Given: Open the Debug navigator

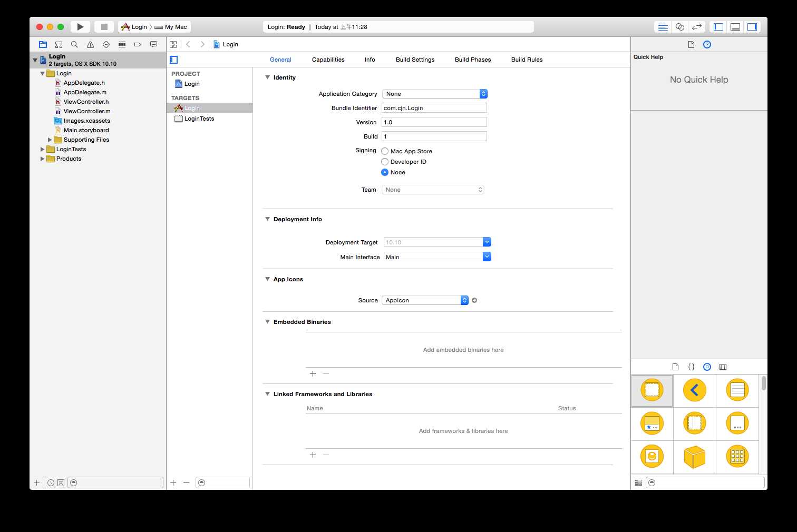Looking at the screenshot, I should (x=122, y=45).
